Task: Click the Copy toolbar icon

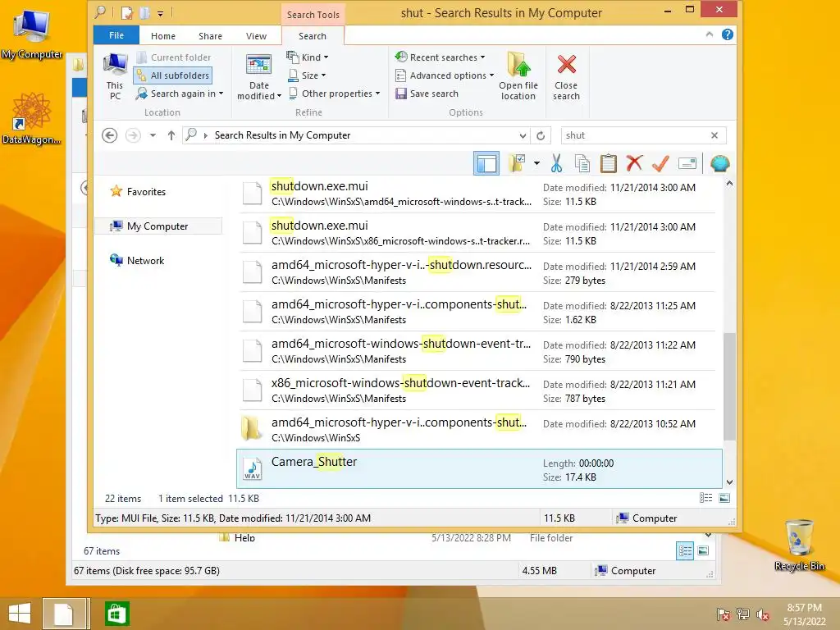Action: 582,164
